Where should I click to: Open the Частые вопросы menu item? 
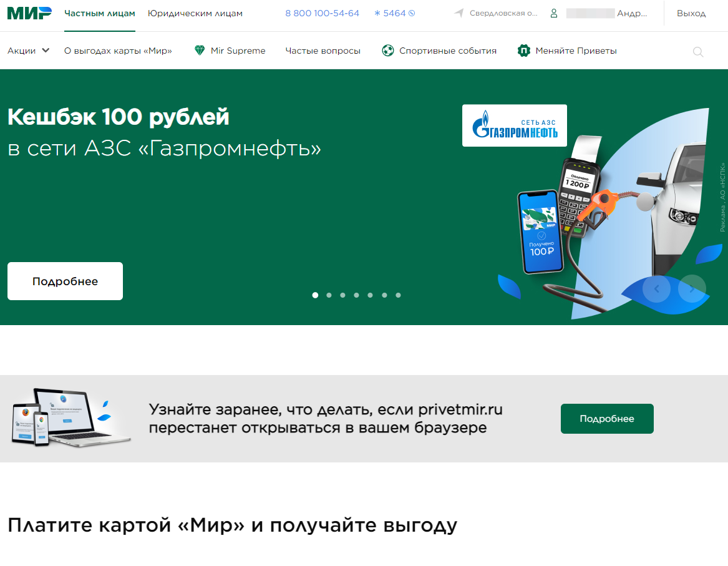[x=323, y=51]
